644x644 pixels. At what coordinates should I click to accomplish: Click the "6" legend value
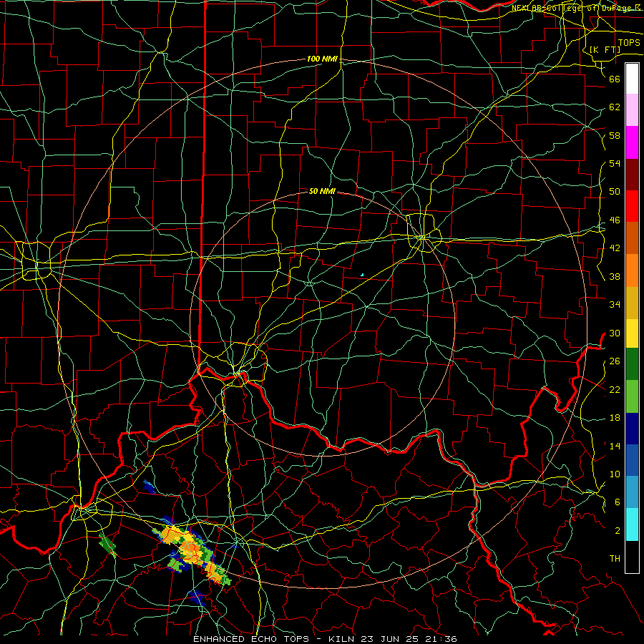[617, 502]
